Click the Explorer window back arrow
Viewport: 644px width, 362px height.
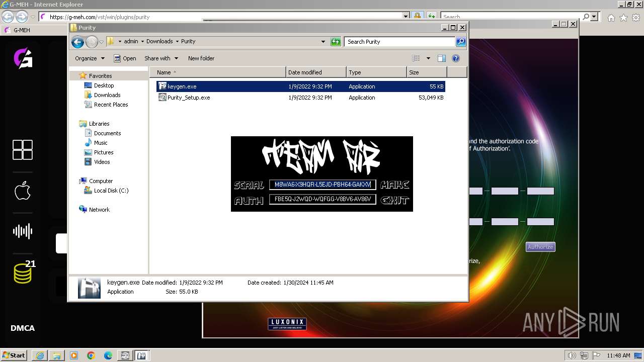click(x=77, y=42)
